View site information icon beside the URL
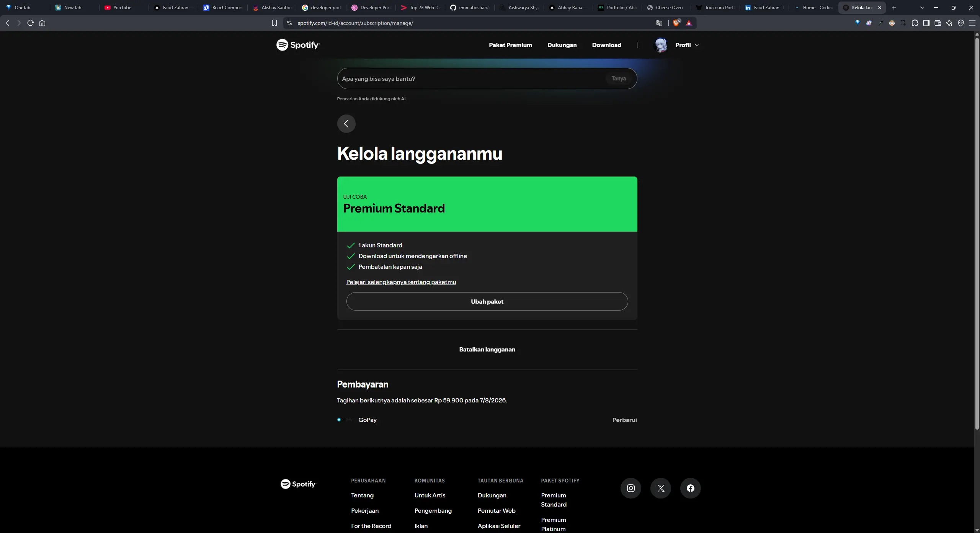980x533 pixels. point(289,23)
